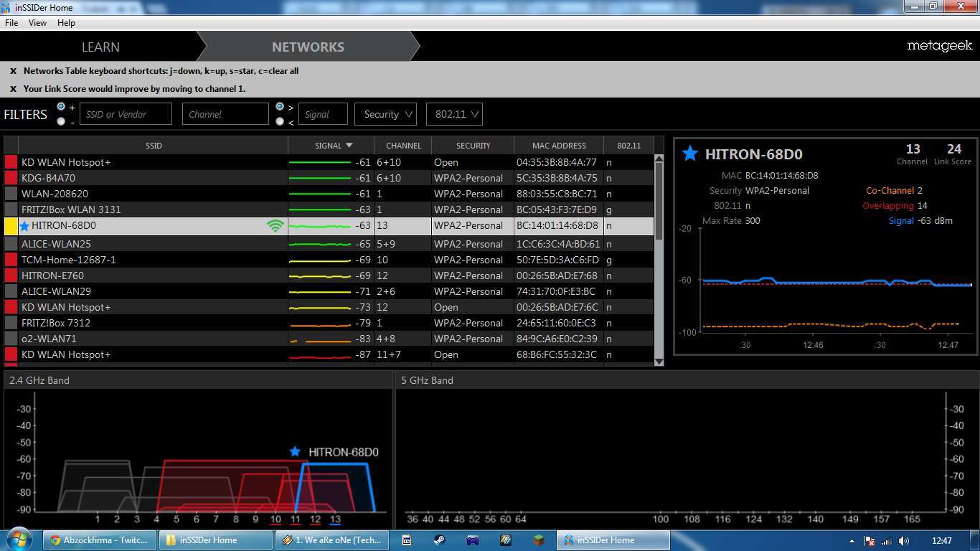The height and width of the screenshot is (551, 980).
Task: Click the yellow color square of HITRON-68D0
Action: 11,226
